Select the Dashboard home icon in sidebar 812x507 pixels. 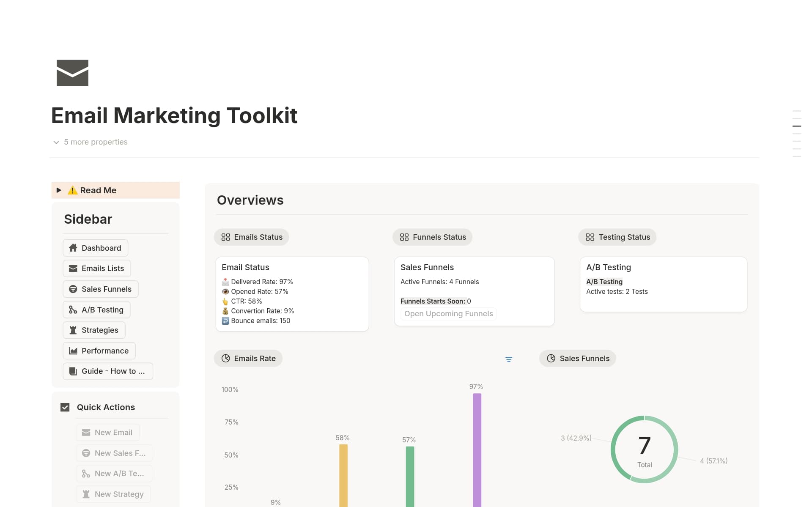click(x=73, y=248)
